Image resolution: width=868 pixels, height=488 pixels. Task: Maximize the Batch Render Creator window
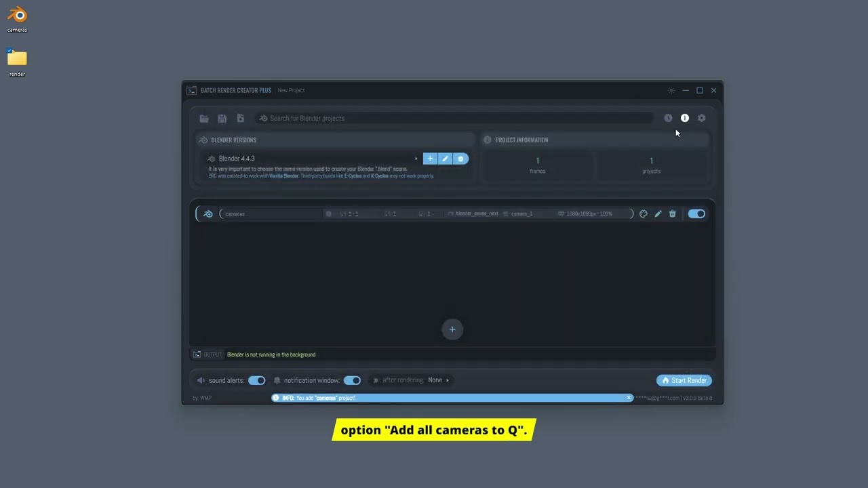700,90
